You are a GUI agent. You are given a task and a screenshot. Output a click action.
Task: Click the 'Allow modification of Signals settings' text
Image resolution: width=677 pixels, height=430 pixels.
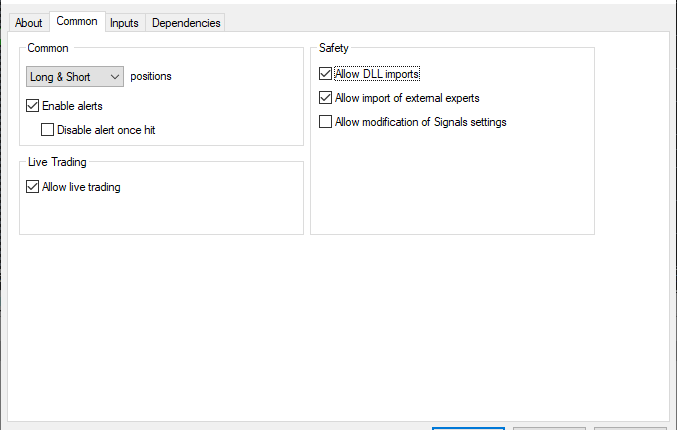(x=421, y=122)
